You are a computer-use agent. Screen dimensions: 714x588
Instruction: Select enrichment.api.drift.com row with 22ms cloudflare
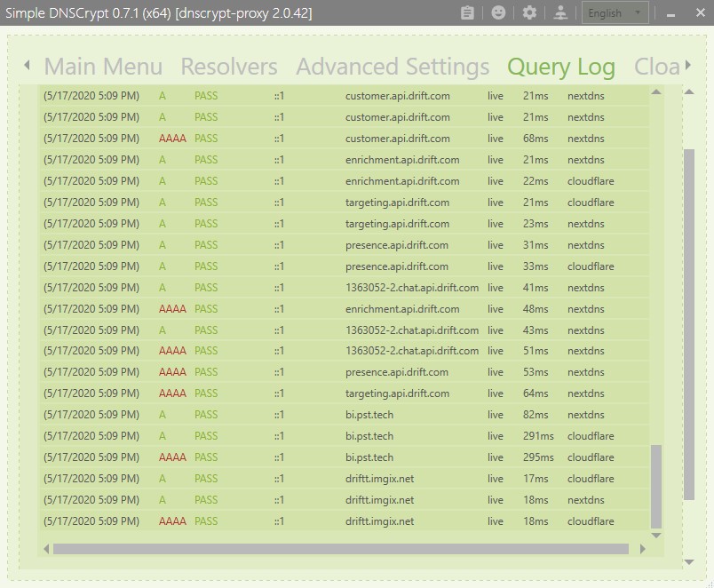pyautogui.click(x=345, y=181)
